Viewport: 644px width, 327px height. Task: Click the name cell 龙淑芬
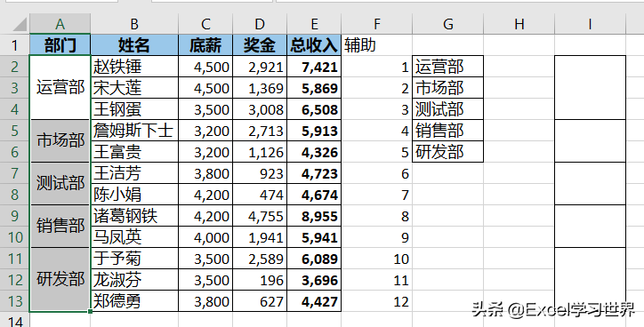[134, 280]
